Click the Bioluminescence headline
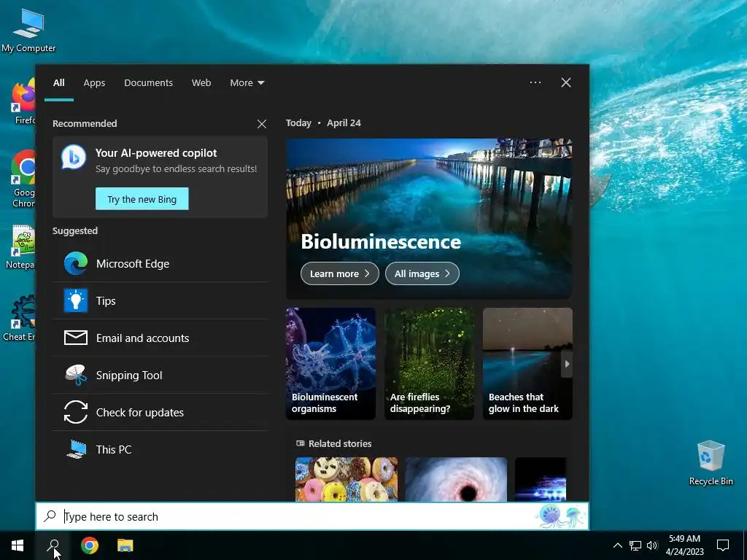The width and height of the screenshot is (747, 560). point(381,241)
